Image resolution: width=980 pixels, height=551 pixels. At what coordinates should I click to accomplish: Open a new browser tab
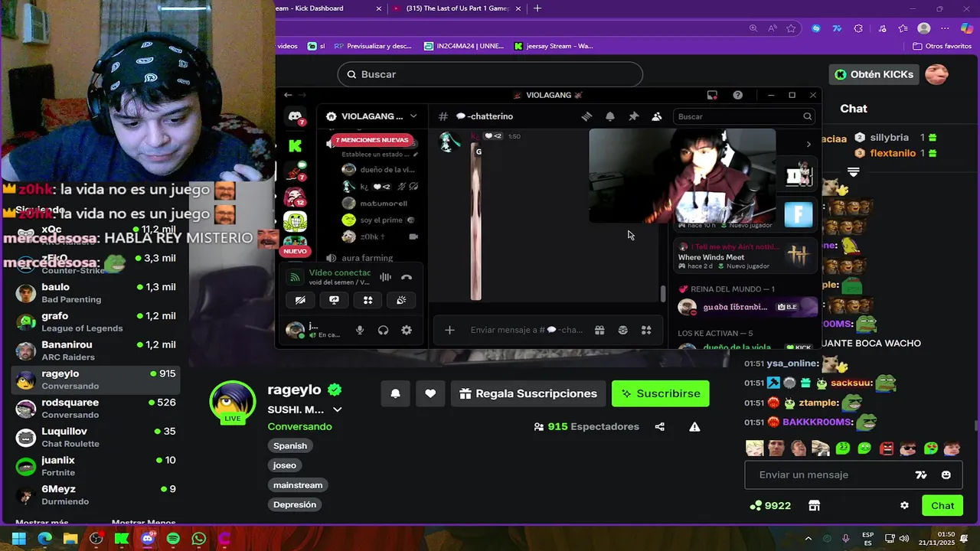537,8
